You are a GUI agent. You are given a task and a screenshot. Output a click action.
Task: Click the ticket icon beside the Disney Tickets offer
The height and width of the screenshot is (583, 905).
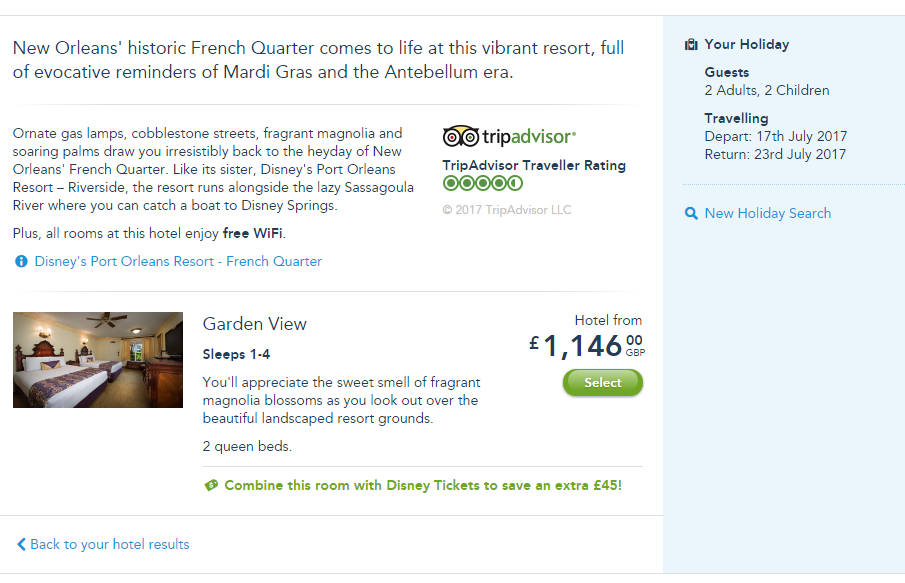(x=211, y=486)
